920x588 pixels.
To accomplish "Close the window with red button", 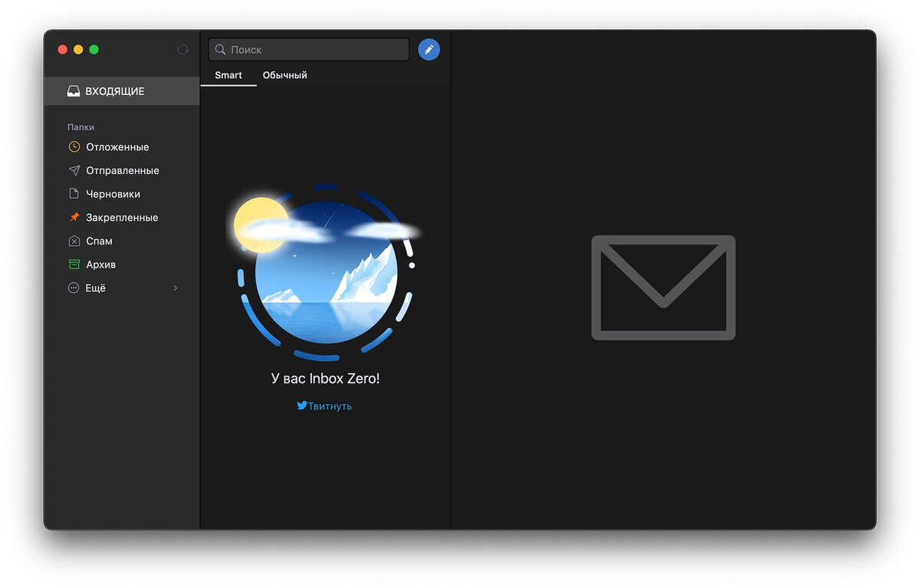I will click(x=63, y=49).
